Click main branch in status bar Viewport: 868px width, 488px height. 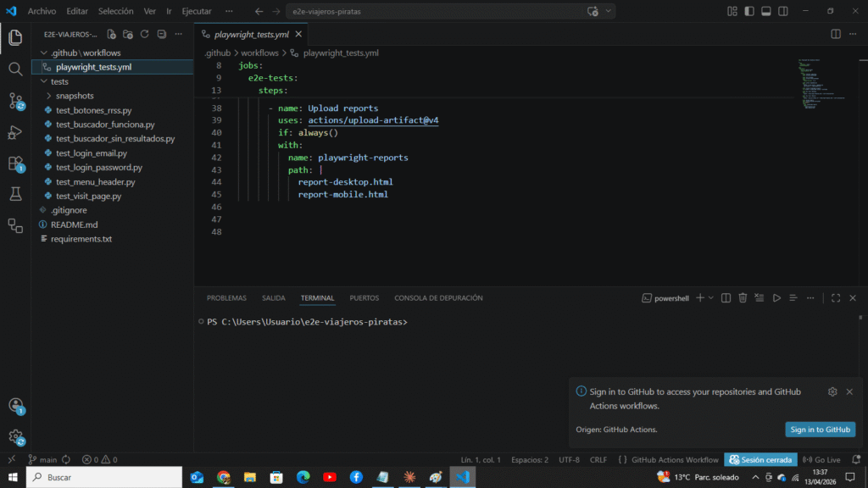pyautogui.click(x=42, y=460)
